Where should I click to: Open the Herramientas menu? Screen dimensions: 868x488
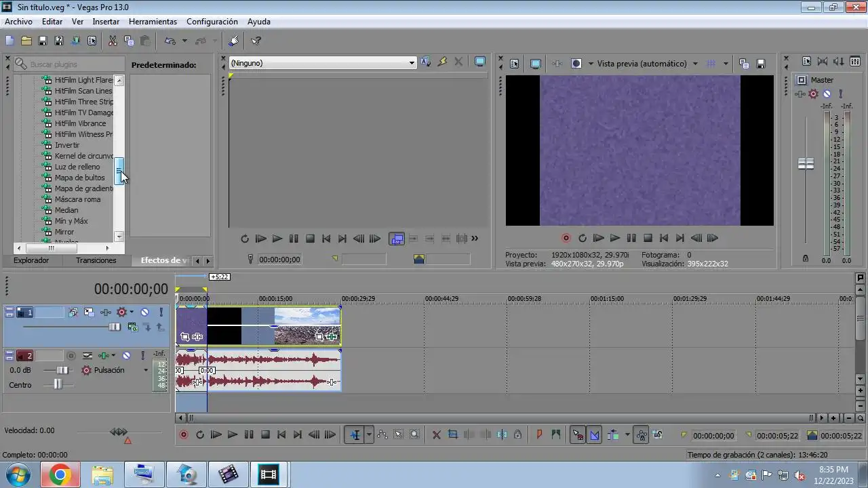click(x=153, y=22)
